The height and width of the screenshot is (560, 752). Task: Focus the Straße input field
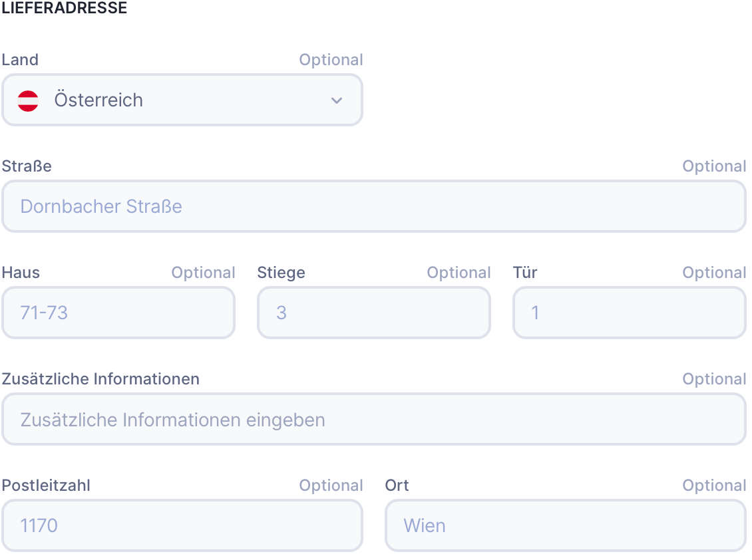[373, 207]
